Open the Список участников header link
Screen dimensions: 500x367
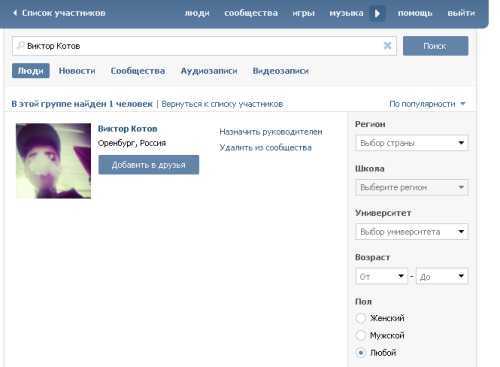coord(63,13)
